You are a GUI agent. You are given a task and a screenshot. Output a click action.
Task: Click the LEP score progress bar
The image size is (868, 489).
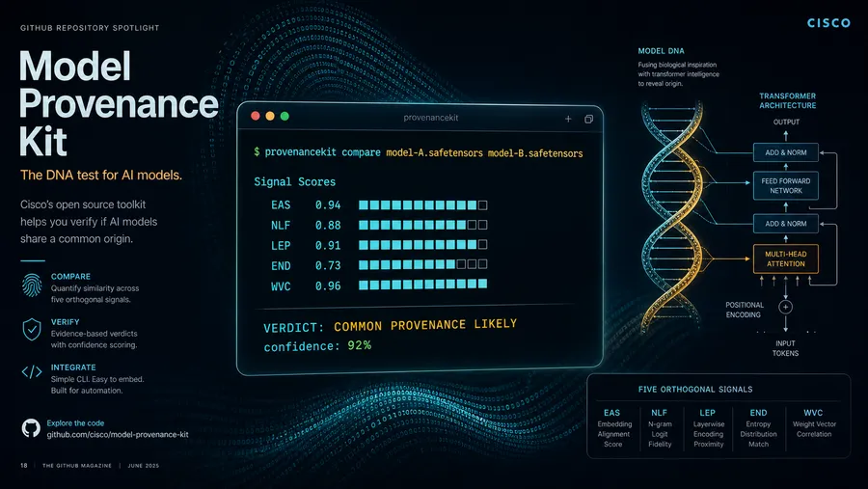click(x=423, y=245)
